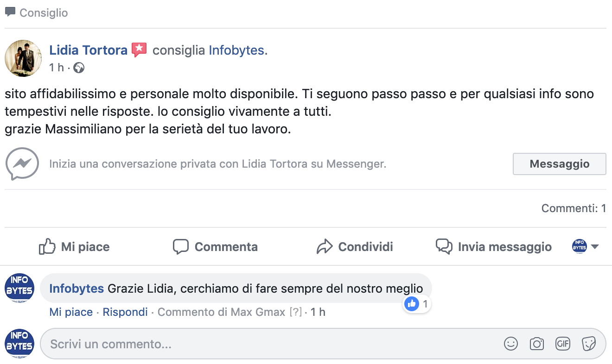Click Lidia Tortora's profile photo thumbnail
Screen dimensions: 612x364
pyautogui.click(x=23, y=58)
